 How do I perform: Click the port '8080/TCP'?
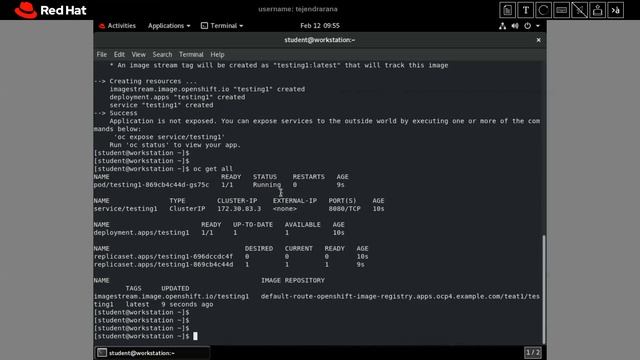(344, 209)
